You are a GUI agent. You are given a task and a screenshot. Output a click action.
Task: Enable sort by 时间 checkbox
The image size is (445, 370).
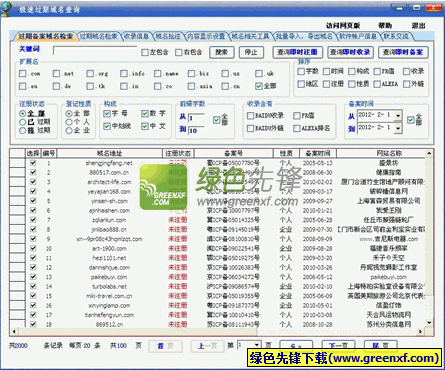tap(326, 71)
